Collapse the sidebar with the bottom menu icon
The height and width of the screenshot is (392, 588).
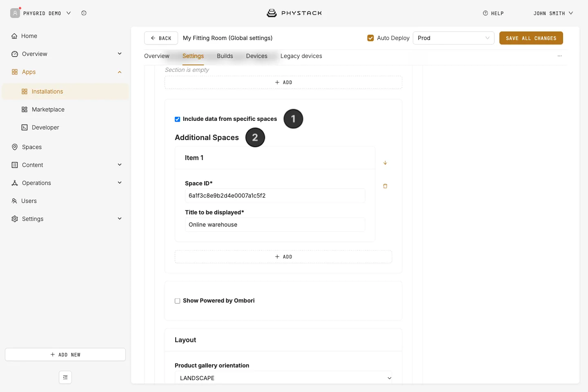(65, 377)
